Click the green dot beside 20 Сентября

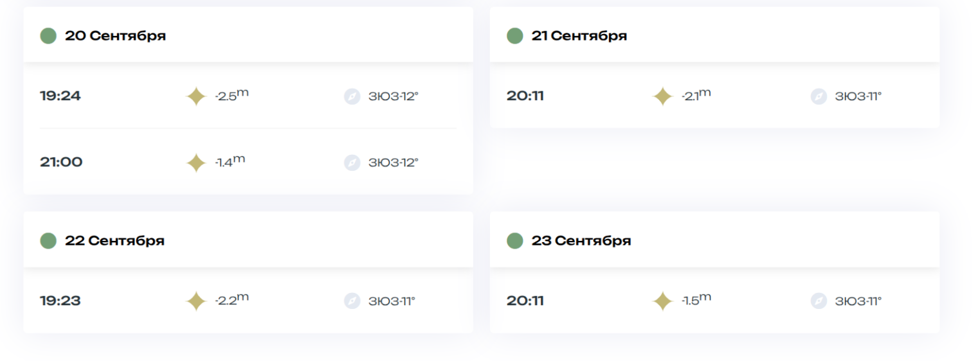coord(48,35)
